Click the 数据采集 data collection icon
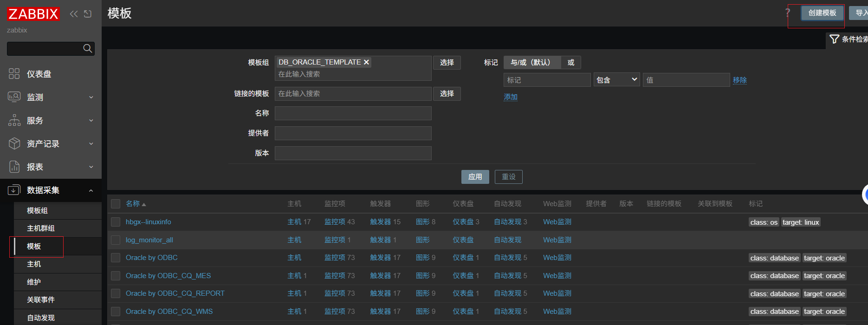The height and width of the screenshot is (325, 868). click(x=14, y=190)
